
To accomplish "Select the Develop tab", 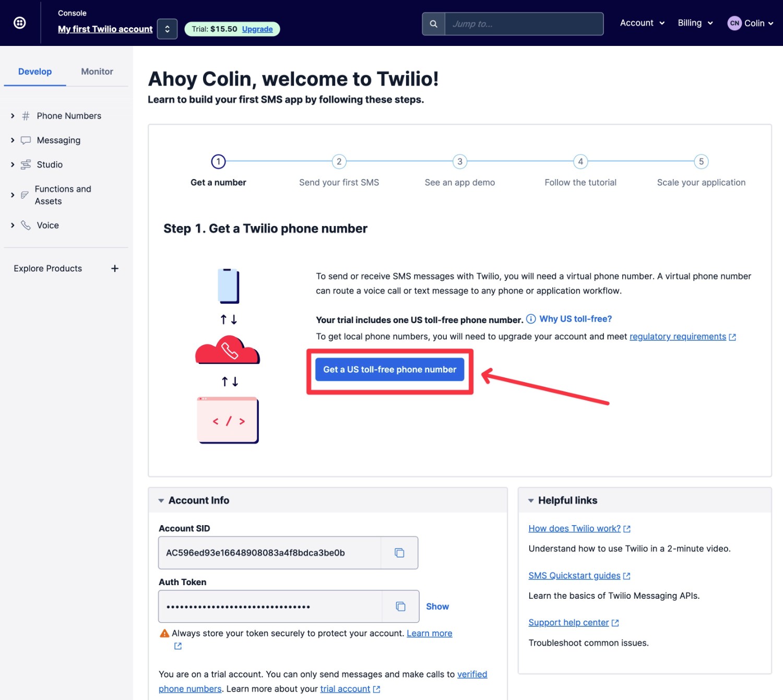I will [34, 72].
